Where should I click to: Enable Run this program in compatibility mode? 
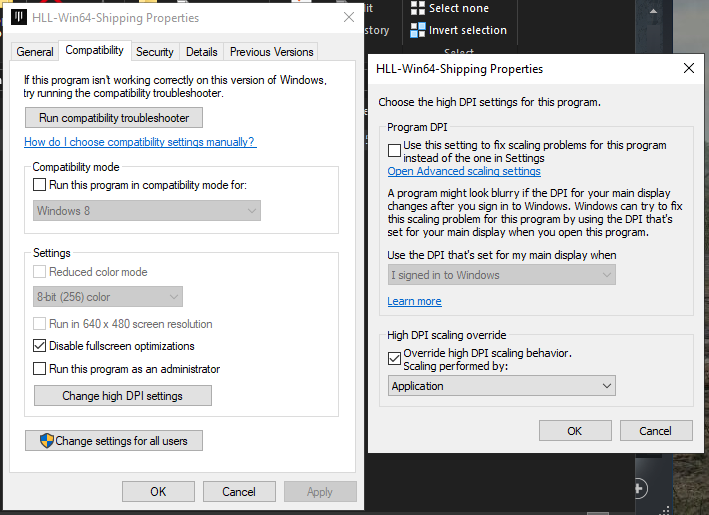pyautogui.click(x=40, y=185)
